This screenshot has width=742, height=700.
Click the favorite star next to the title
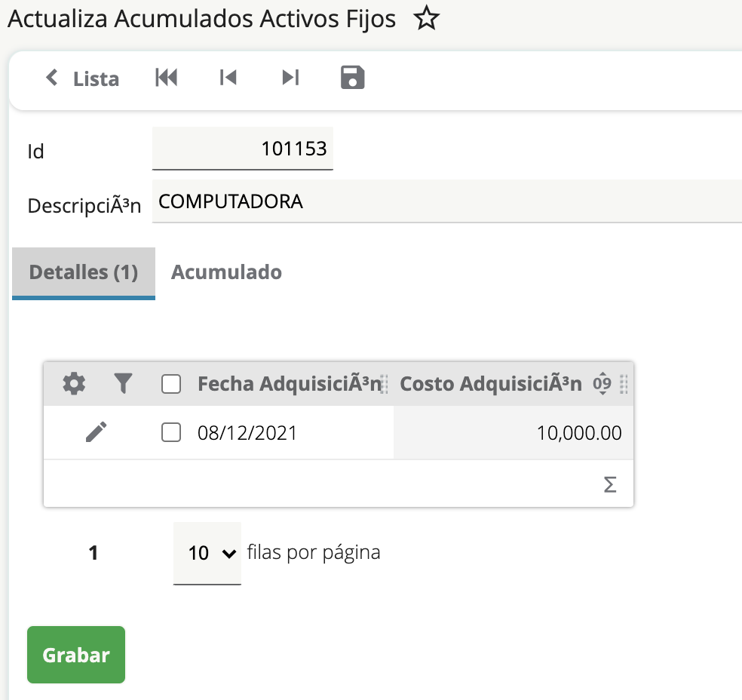tap(427, 20)
